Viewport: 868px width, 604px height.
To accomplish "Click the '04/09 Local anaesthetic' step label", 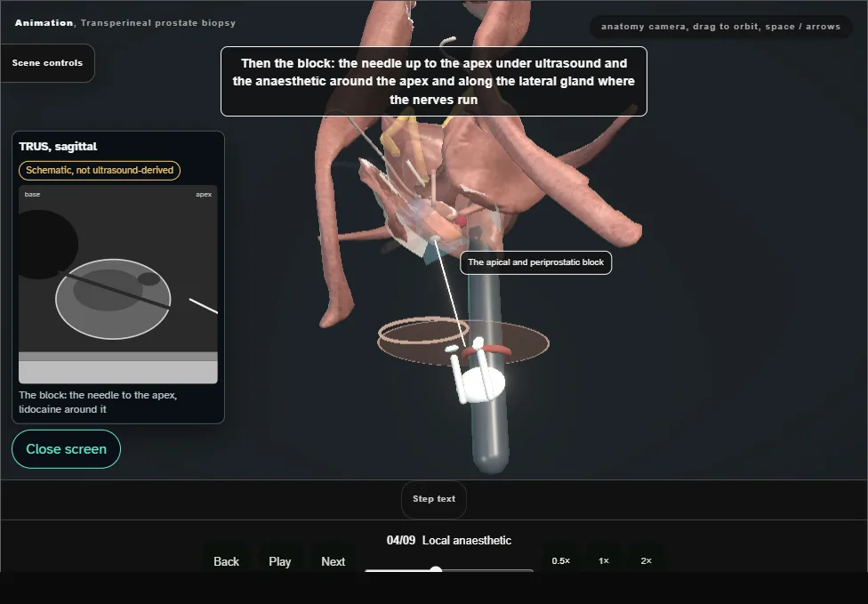I will coord(449,540).
